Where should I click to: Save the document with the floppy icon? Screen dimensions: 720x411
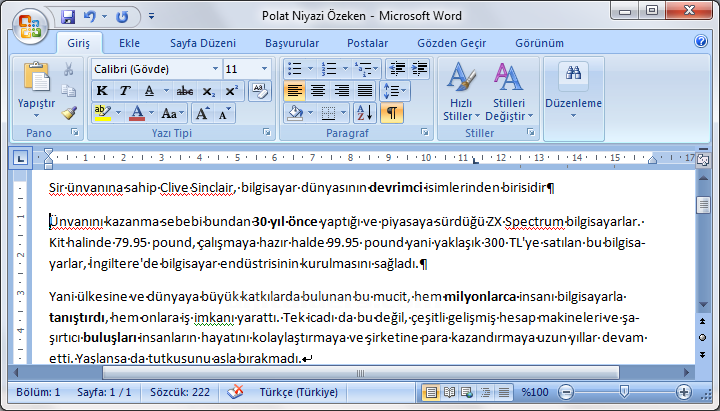(x=68, y=17)
